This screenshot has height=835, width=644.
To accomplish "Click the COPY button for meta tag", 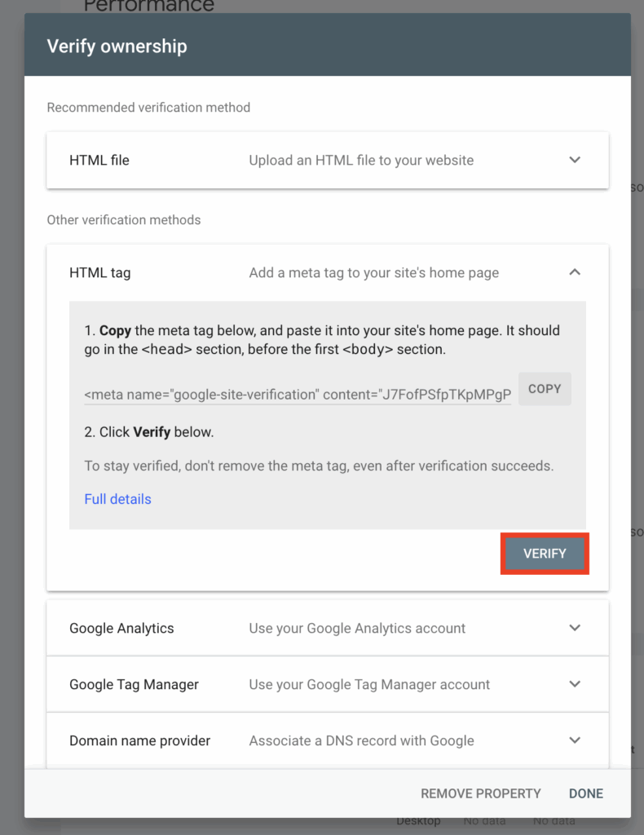I will [x=545, y=389].
